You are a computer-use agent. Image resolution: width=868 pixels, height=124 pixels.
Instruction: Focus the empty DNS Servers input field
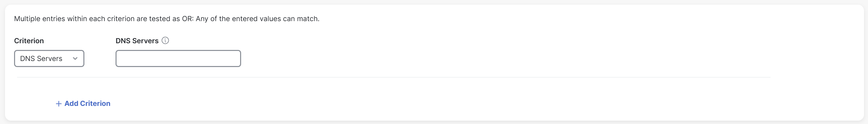coord(178,59)
